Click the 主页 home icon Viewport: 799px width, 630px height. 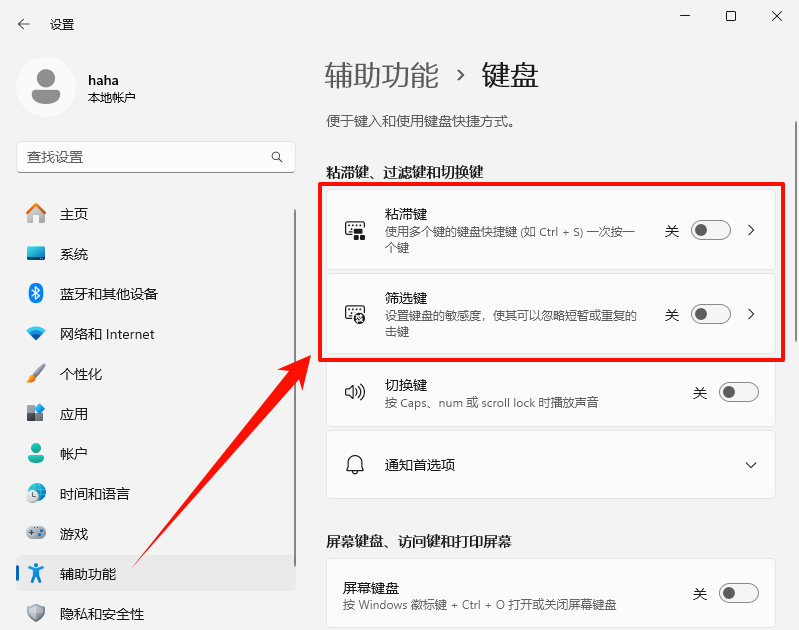pos(36,214)
